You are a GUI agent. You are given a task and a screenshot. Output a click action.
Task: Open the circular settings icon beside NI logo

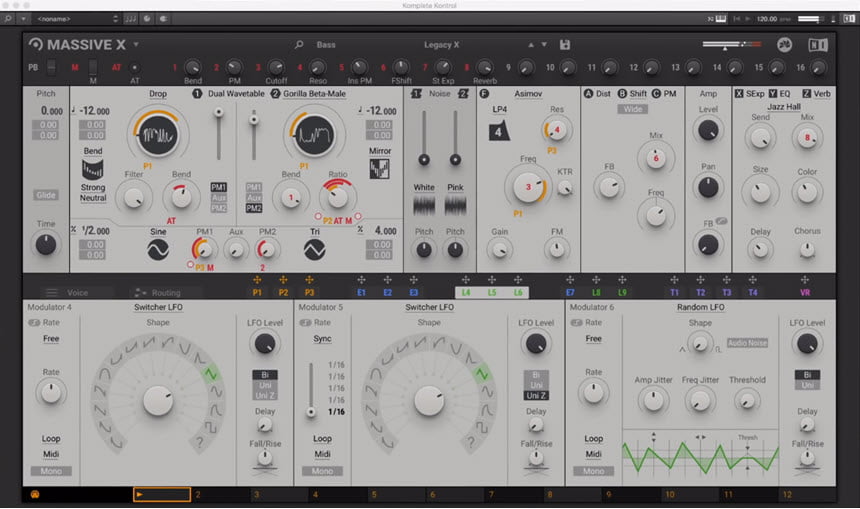(785, 44)
